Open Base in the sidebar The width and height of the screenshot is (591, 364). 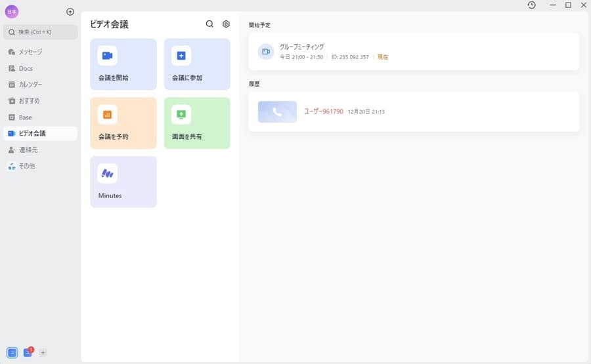tap(25, 117)
